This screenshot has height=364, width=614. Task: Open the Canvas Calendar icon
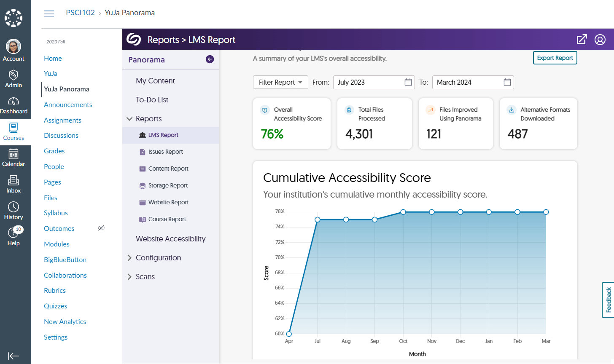14,157
